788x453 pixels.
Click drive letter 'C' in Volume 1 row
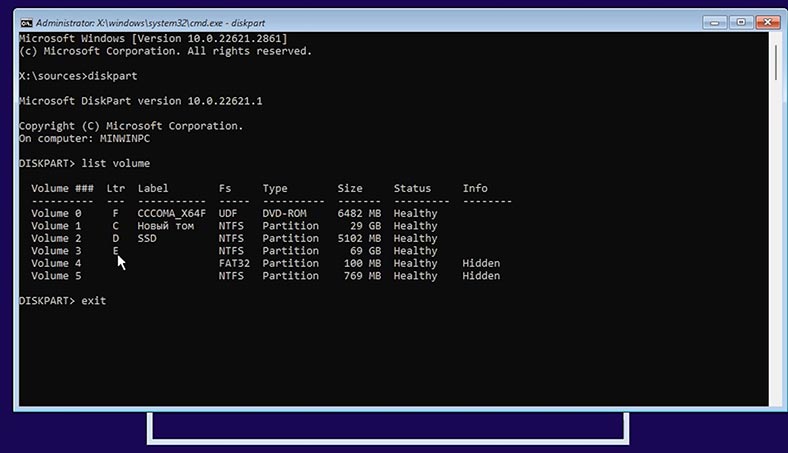pyautogui.click(x=116, y=226)
